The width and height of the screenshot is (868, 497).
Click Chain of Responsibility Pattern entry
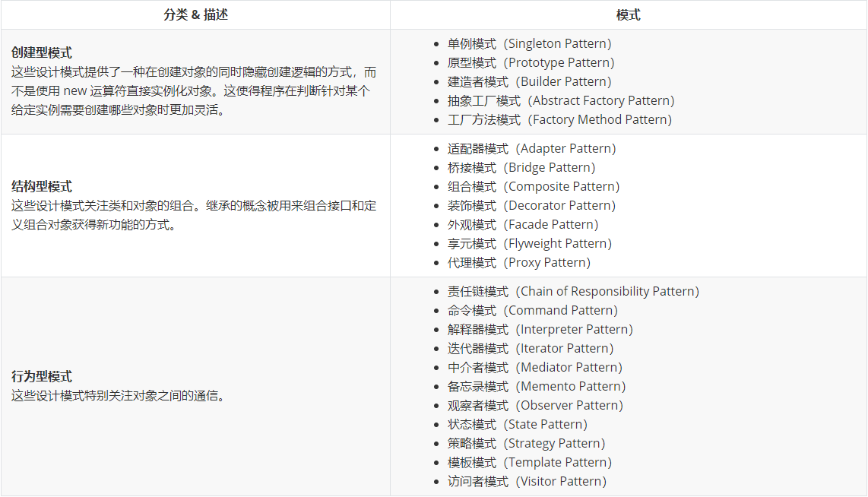(573, 292)
